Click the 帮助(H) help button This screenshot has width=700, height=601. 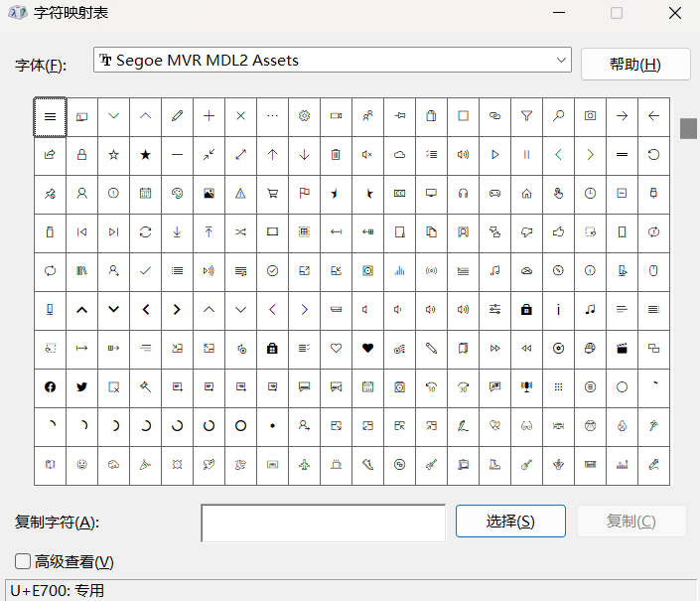point(635,65)
